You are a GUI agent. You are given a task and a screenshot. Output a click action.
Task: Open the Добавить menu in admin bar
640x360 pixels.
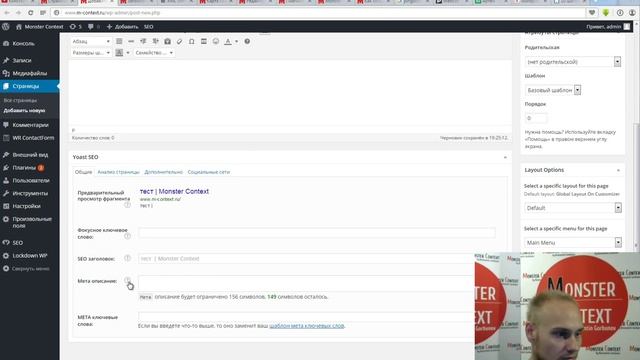[x=122, y=27]
